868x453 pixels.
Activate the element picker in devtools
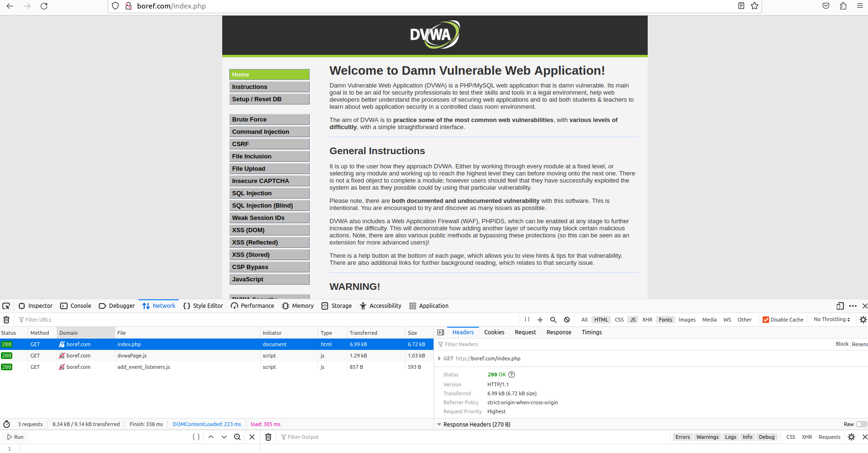(x=6, y=306)
